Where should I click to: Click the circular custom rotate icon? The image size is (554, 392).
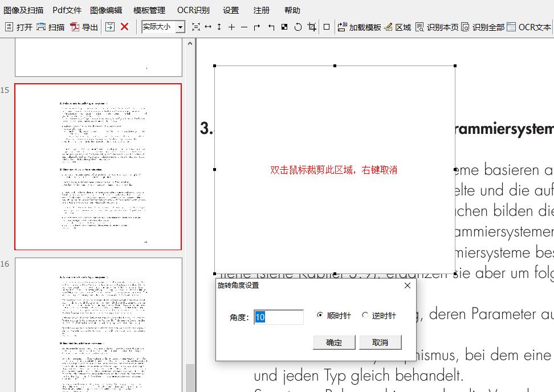[x=298, y=27]
